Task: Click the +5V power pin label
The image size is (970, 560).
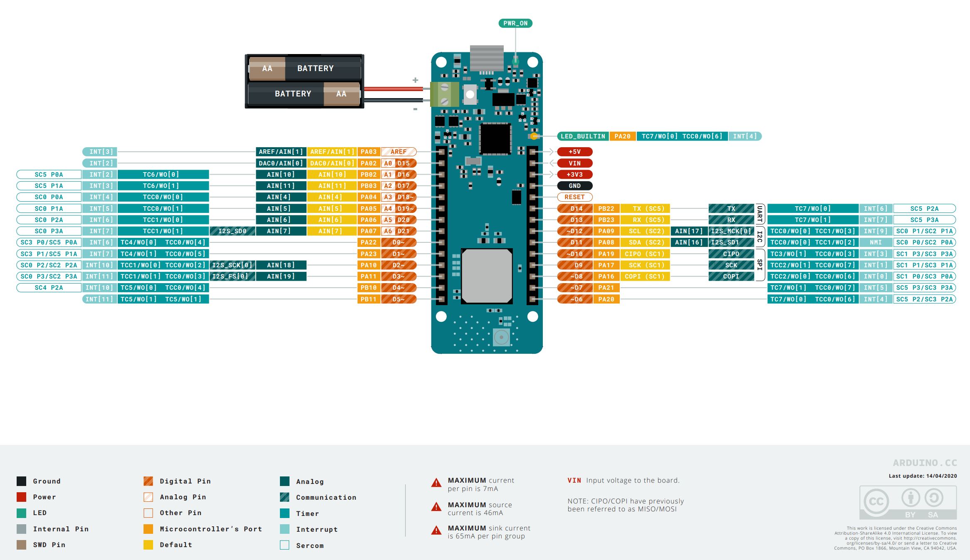Action: coord(575,152)
